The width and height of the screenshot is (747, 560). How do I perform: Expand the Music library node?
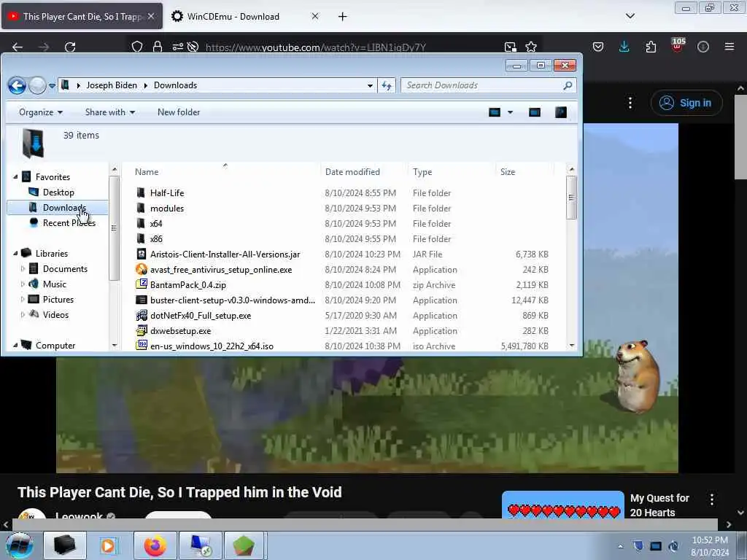pyautogui.click(x=23, y=284)
